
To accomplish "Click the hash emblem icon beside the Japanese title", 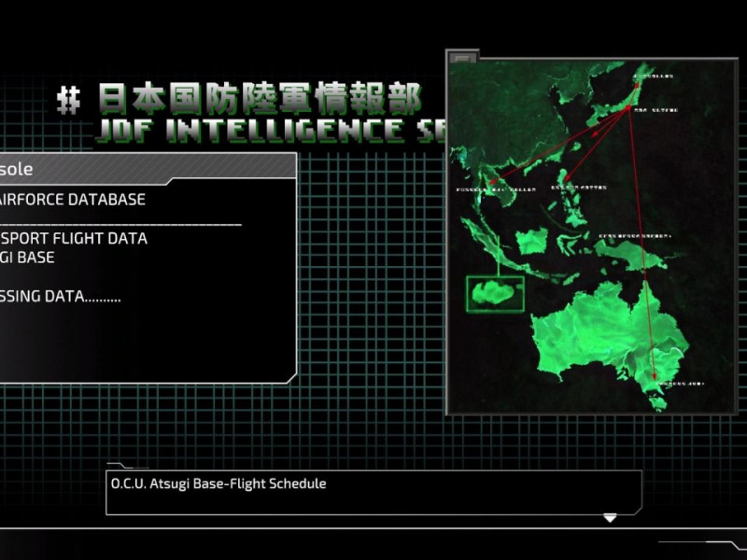I will 68,99.
